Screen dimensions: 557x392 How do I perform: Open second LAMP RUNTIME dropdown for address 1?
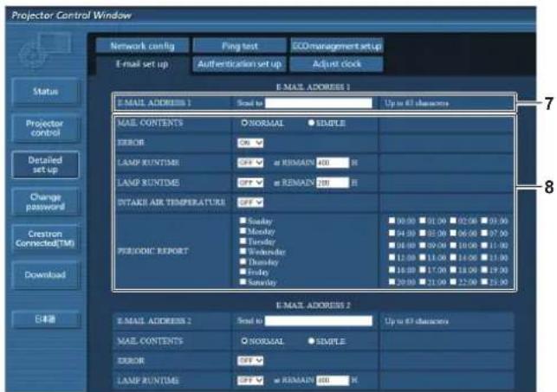250,183
